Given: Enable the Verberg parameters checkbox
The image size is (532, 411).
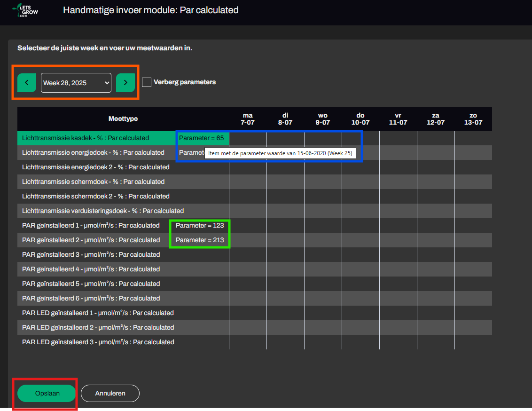Looking at the screenshot, I should tap(147, 82).
